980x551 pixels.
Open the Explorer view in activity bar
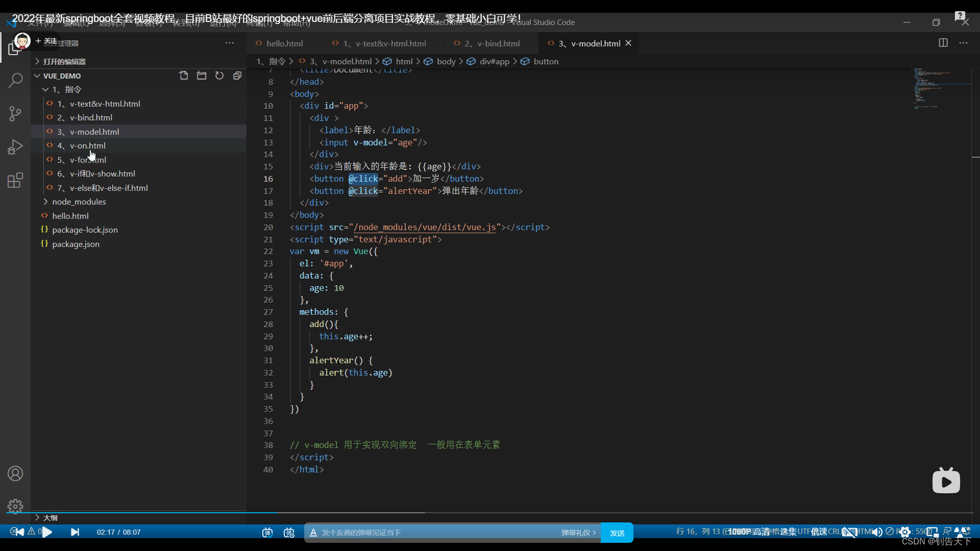pyautogui.click(x=15, y=48)
